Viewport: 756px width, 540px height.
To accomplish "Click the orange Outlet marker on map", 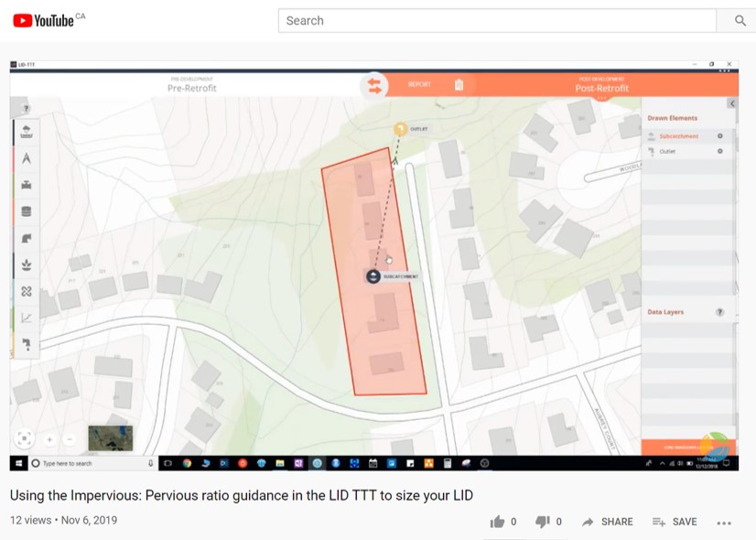I will point(400,130).
